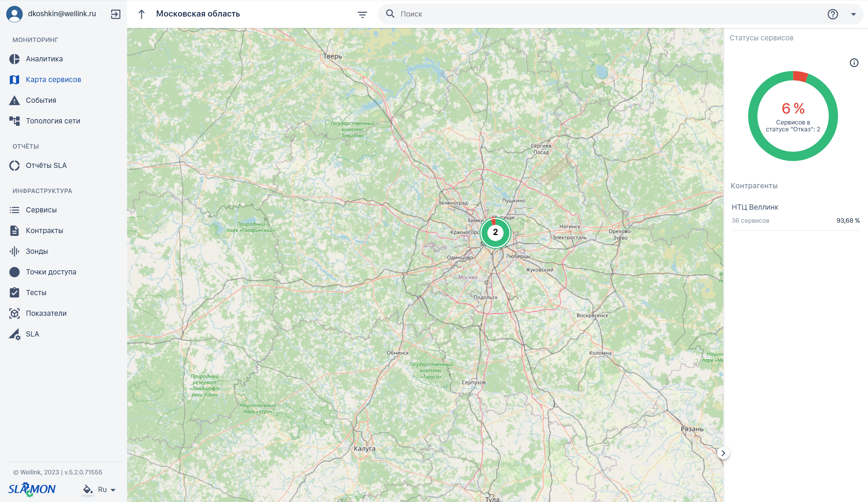Viewport: 868px width, 502px height.
Task: Open События in the sidebar
Action: 41,100
